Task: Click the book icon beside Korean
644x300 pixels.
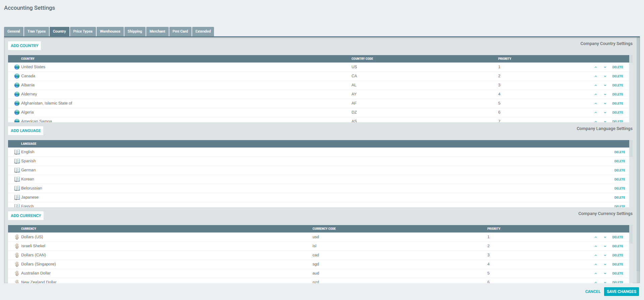Action: tap(17, 179)
